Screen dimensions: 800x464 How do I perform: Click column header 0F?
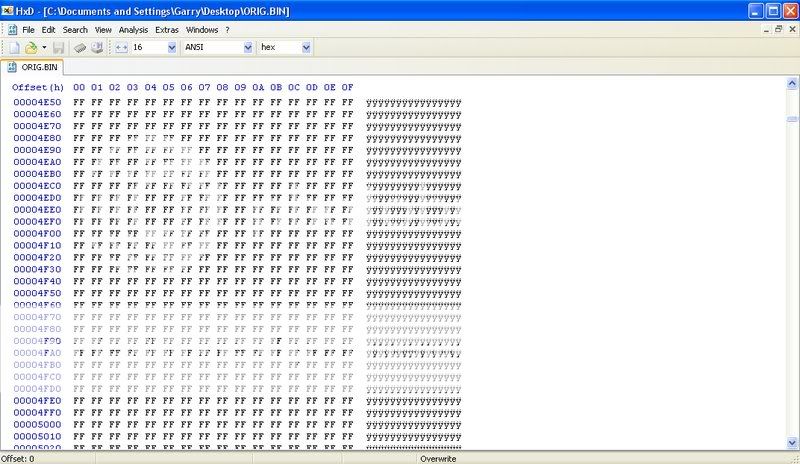[x=347, y=87]
